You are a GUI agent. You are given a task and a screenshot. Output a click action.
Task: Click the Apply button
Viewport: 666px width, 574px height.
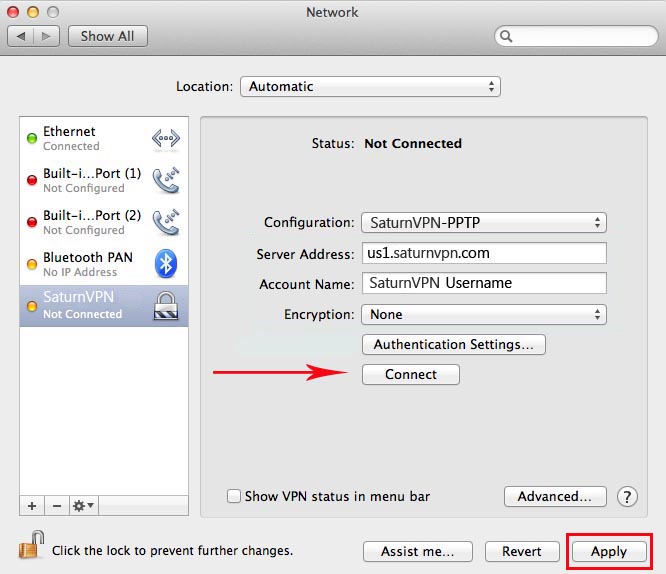(609, 551)
